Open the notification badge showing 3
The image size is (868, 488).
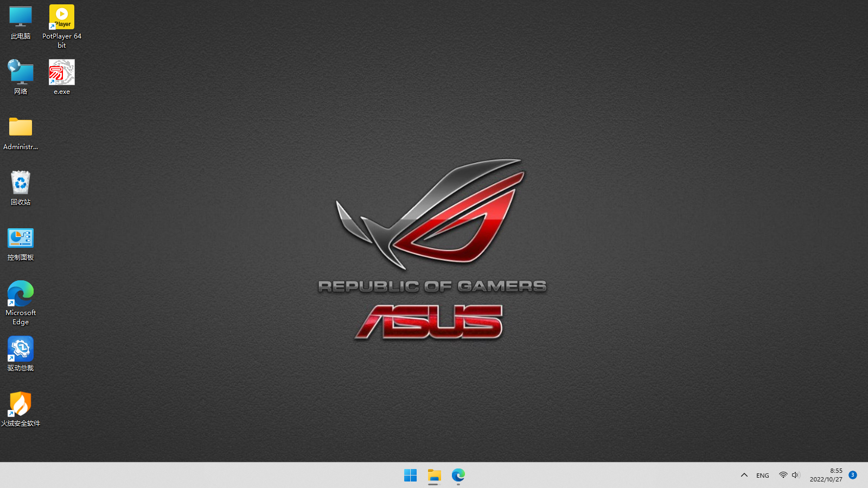pyautogui.click(x=853, y=475)
